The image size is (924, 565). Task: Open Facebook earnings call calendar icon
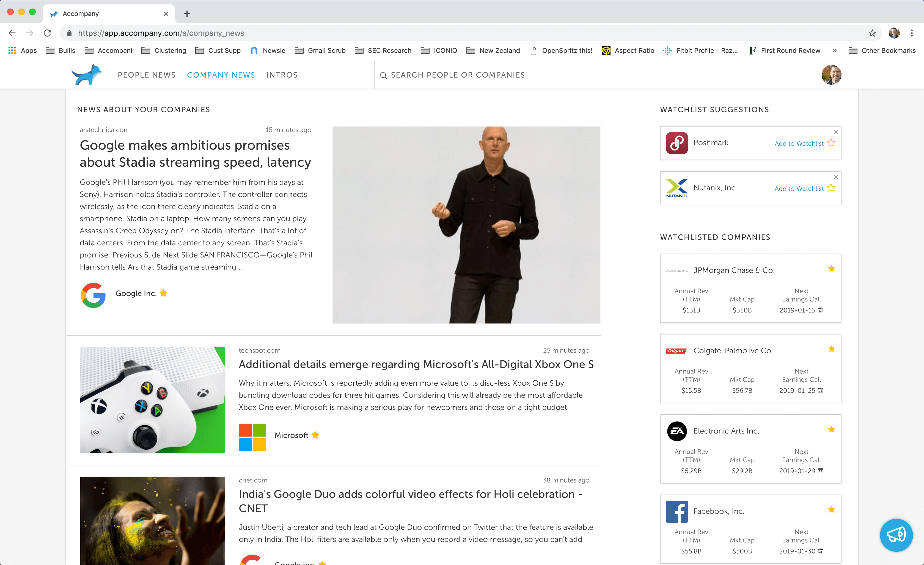click(x=820, y=551)
